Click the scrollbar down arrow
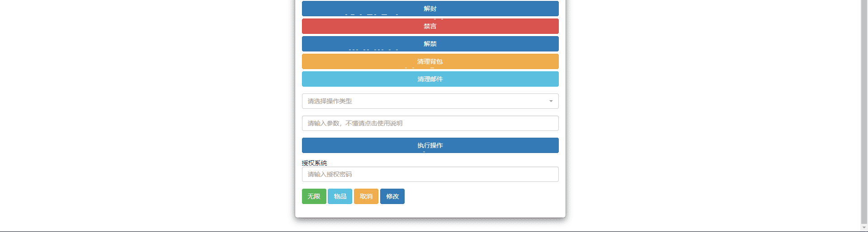The width and height of the screenshot is (868, 232). [x=864, y=228]
